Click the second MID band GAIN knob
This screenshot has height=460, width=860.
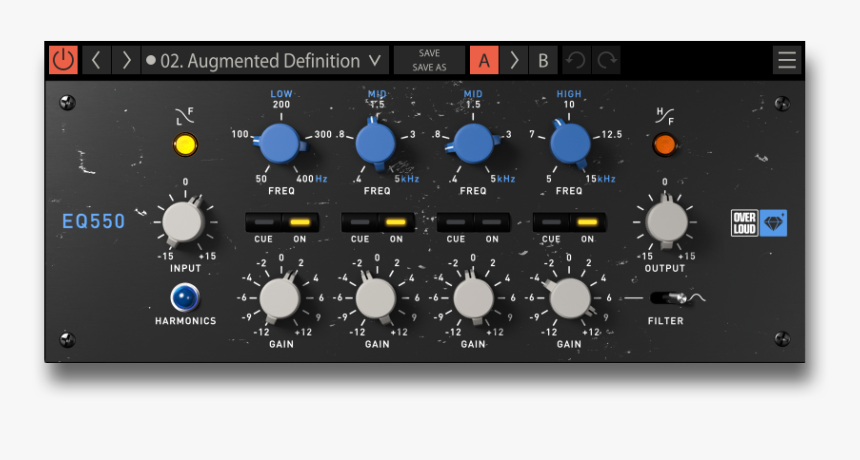[473, 298]
